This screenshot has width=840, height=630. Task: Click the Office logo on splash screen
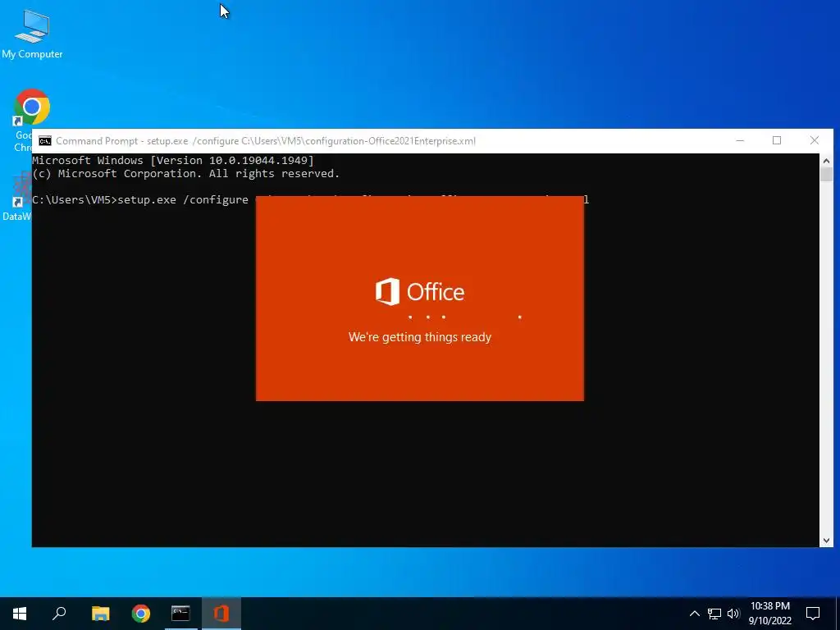(x=419, y=291)
